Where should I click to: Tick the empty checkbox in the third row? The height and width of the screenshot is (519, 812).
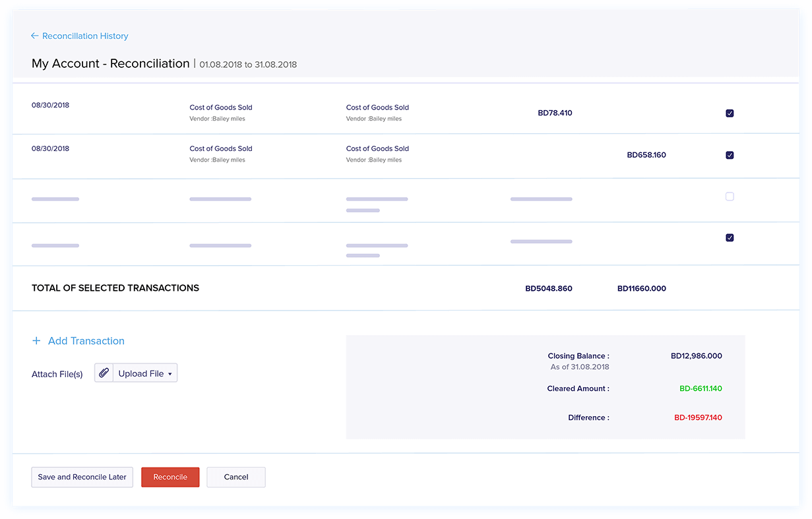click(730, 197)
